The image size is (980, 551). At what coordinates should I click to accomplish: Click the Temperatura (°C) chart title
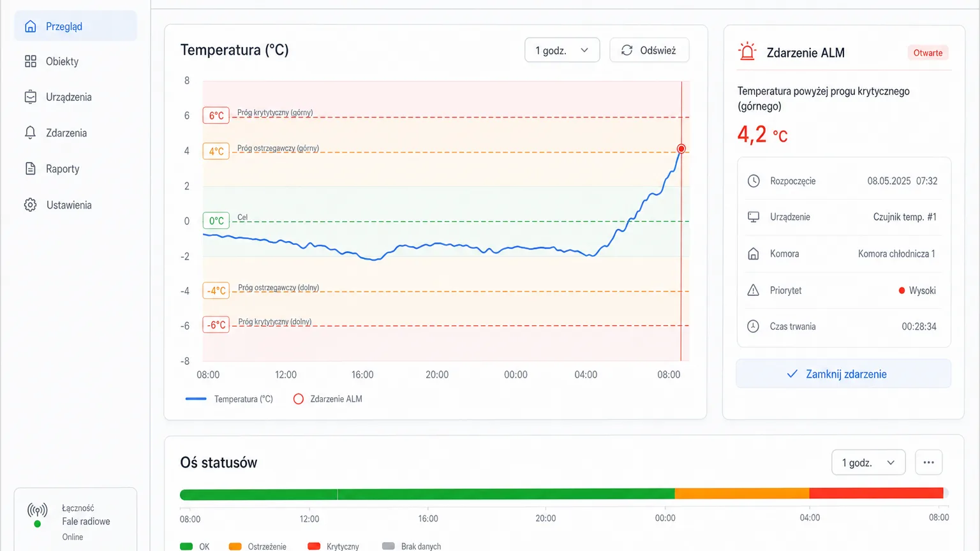coord(234,50)
